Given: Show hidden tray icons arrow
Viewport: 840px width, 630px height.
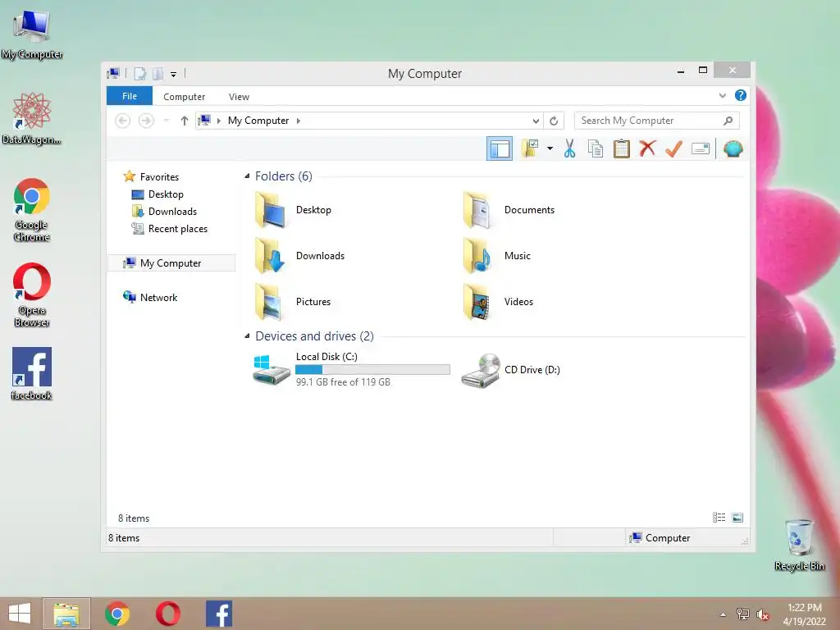Looking at the screenshot, I should click(x=723, y=614).
